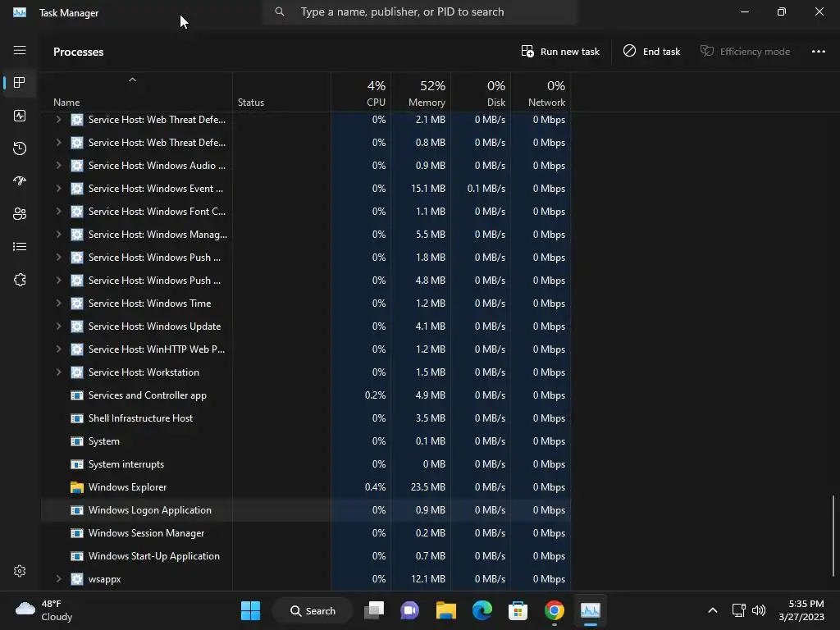
Task: Open volume control in system tray
Action: [759, 610]
